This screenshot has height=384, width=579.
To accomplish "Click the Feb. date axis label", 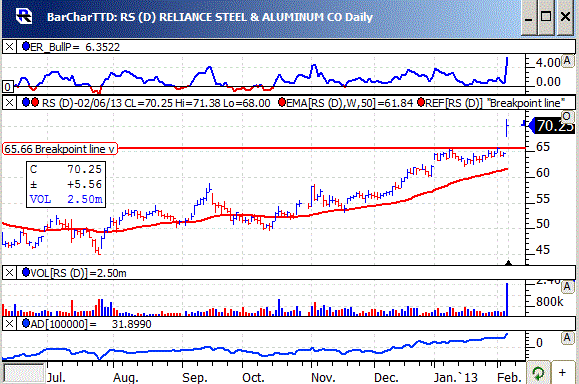I will point(510,377).
